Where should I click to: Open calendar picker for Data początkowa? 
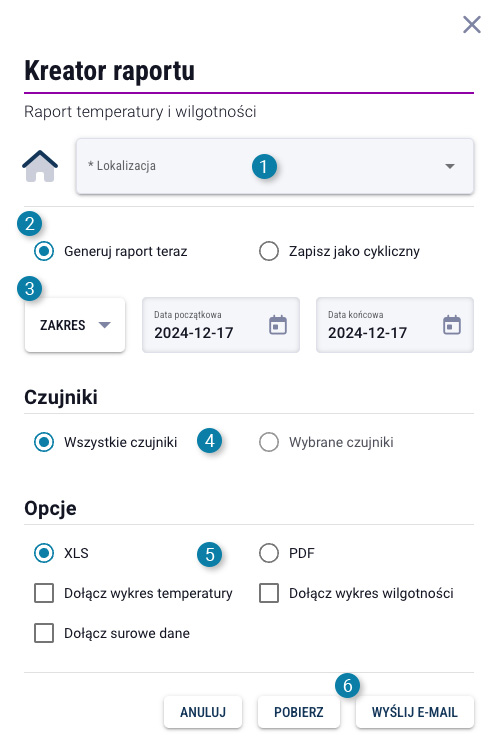[x=278, y=325]
